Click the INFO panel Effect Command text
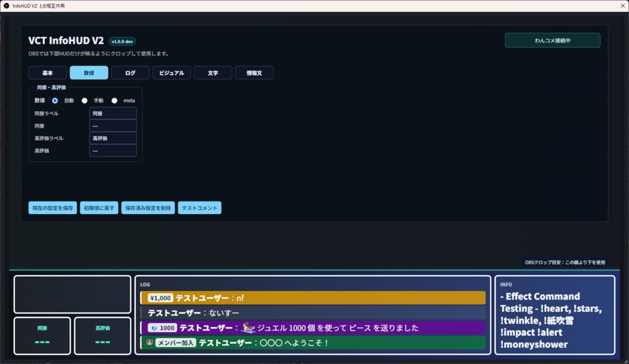Viewport: 629px width, 364px height. pos(551,320)
